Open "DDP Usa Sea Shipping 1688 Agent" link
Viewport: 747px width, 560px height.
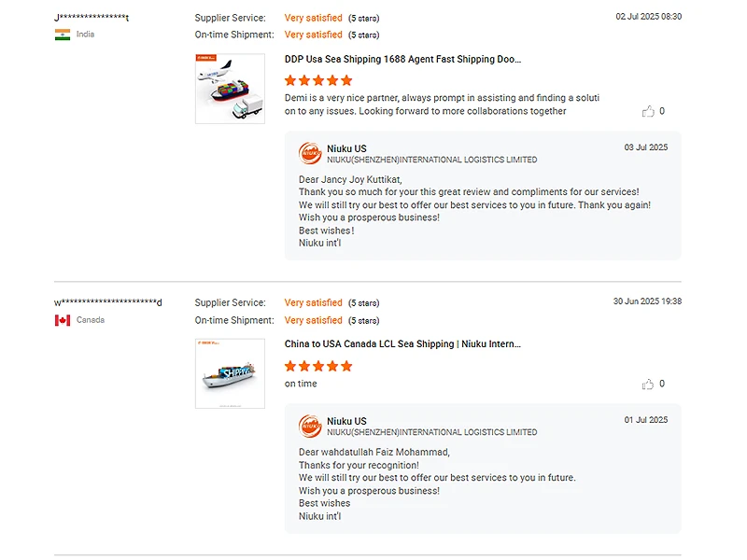(402, 59)
